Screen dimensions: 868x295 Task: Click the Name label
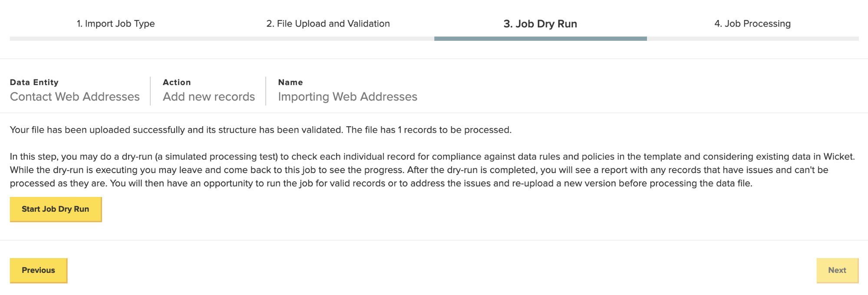290,82
